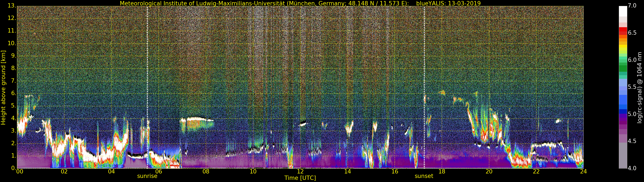Click the '10.' height tick label
644x182 pixels.
tap(12, 43)
